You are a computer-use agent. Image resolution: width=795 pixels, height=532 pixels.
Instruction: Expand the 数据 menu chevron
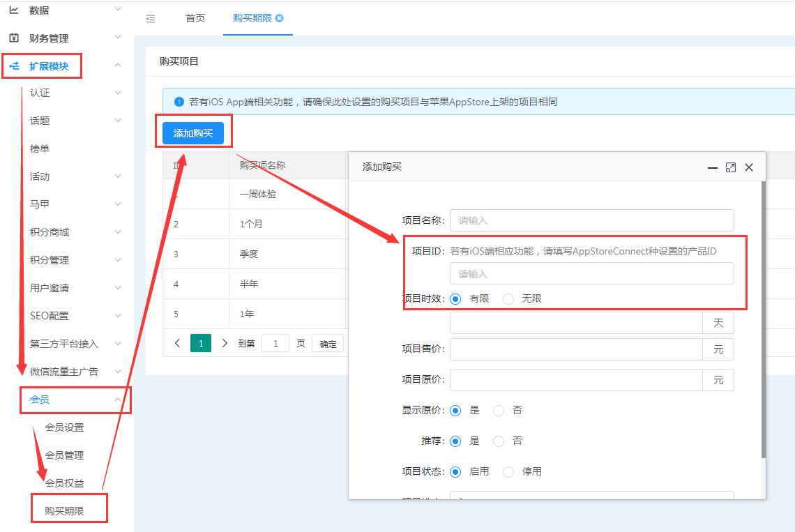[x=118, y=9]
